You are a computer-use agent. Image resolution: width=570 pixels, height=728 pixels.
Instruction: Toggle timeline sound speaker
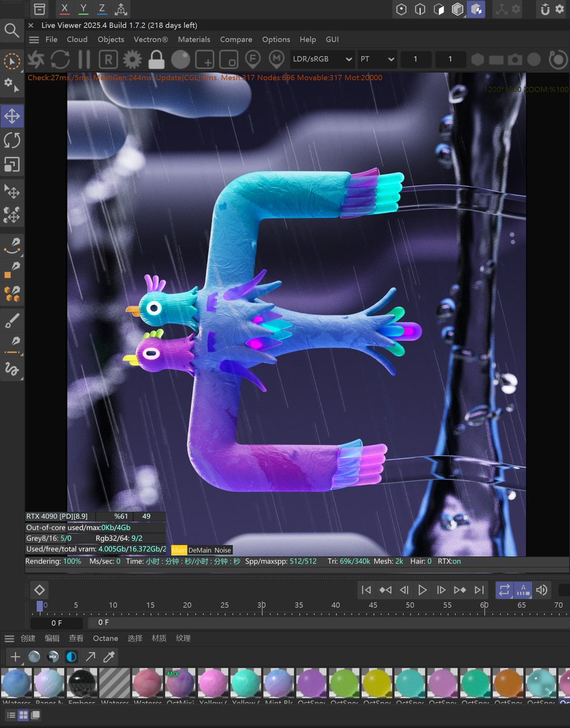[x=541, y=590]
